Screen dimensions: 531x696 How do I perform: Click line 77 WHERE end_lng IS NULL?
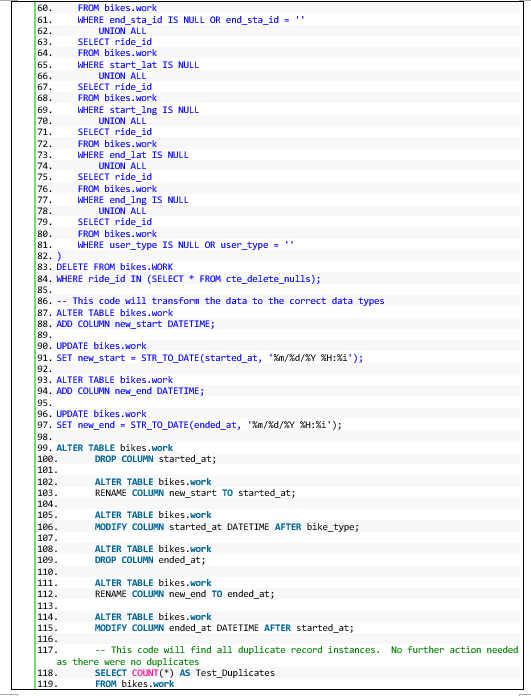pos(133,200)
